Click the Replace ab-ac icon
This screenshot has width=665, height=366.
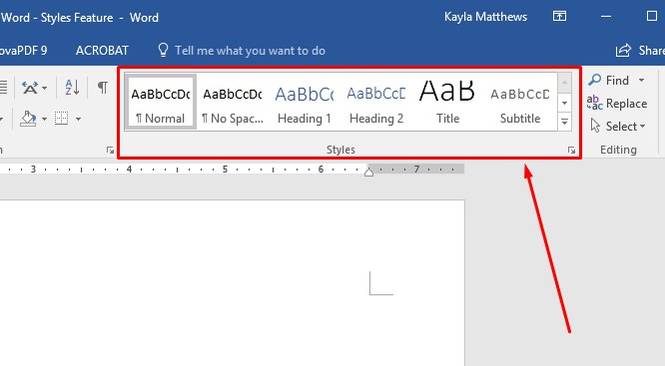click(595, 103)
